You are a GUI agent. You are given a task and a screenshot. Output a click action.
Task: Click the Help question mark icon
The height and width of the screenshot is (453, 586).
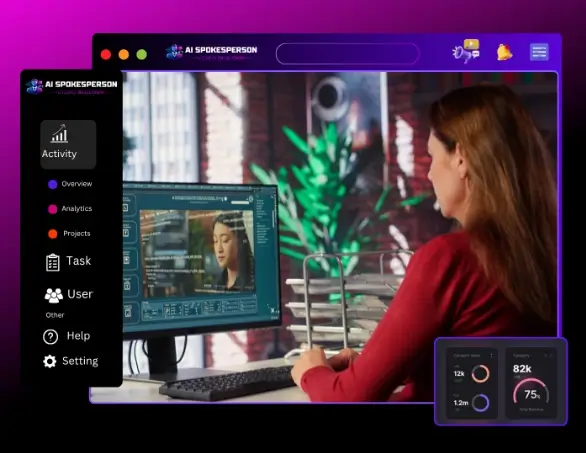50,337
